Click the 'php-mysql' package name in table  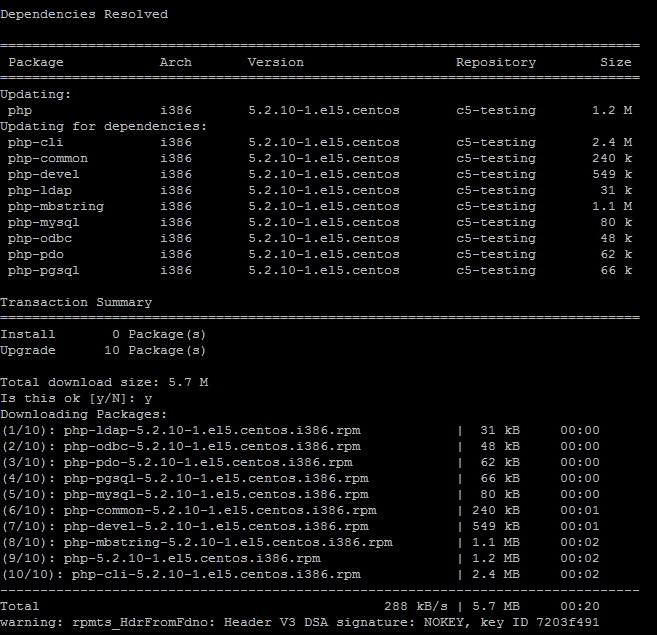click(x=44, y=223)
